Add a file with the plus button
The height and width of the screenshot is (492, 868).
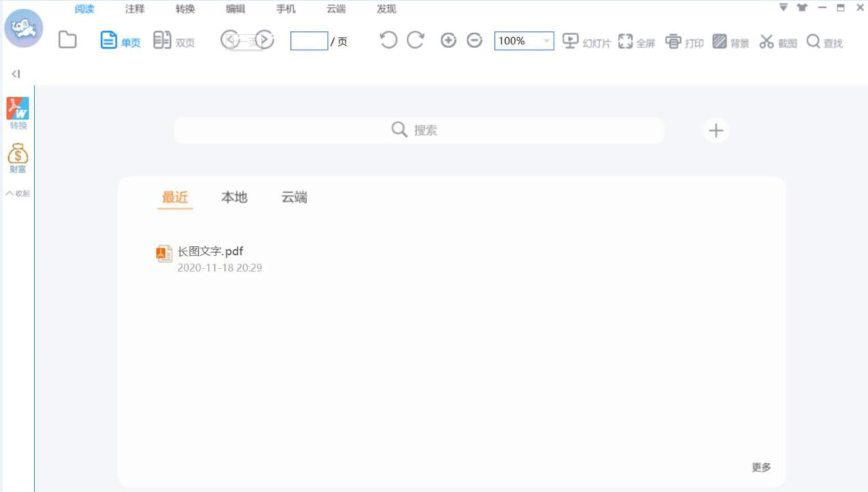(x=716, y=130)
